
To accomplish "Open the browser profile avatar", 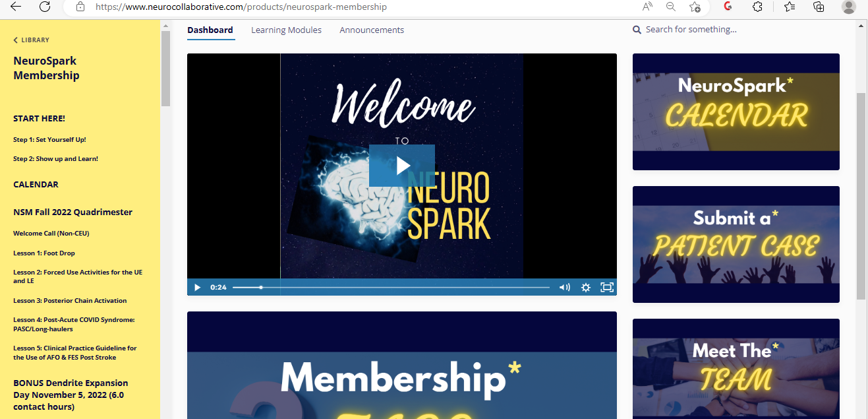I will tap(849, 7).
